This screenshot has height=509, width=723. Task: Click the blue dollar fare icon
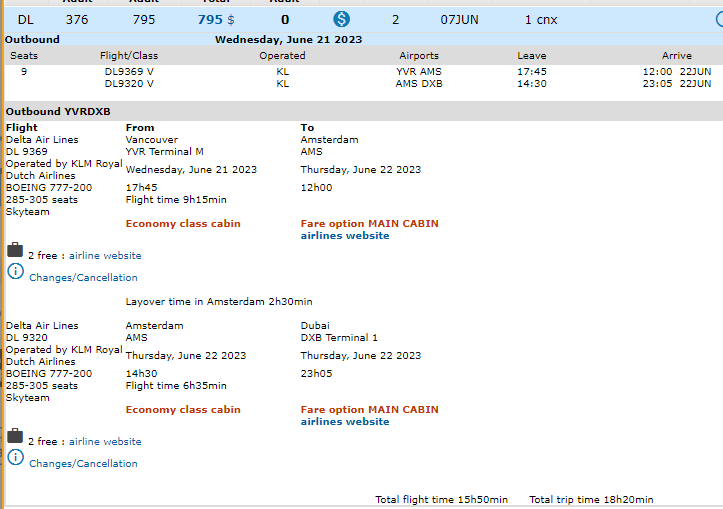342,19
